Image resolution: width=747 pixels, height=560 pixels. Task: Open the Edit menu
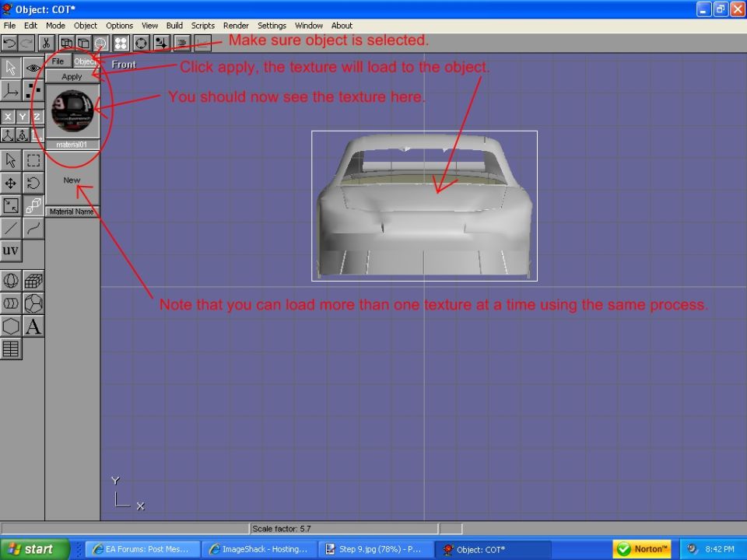tap(30, 26)
